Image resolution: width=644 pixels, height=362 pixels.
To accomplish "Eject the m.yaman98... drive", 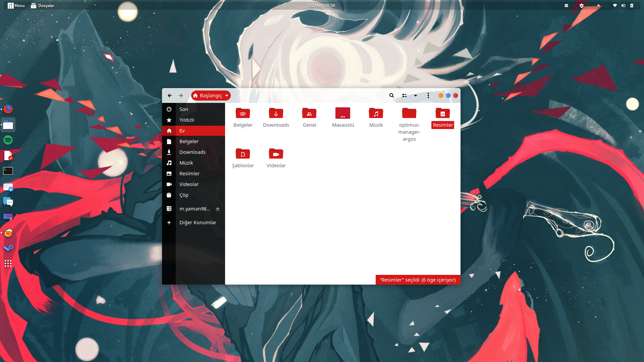I will click(x=218, y=209).
